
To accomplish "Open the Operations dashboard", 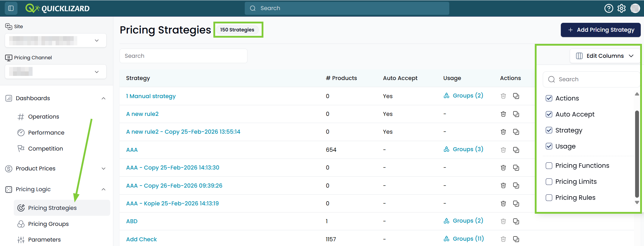I will [44, 117].
